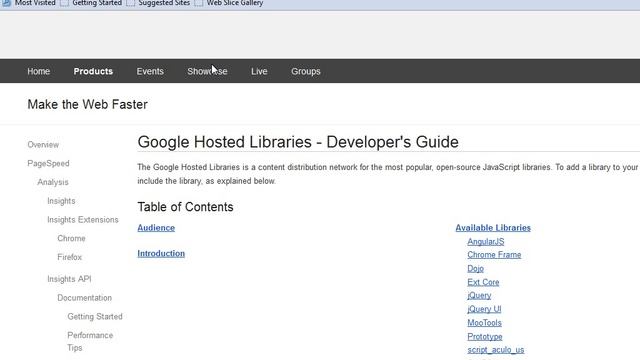Click the Suggested Sites bookmark icon
This screenshot has width=640, height=360.
[x=130, y=3]
